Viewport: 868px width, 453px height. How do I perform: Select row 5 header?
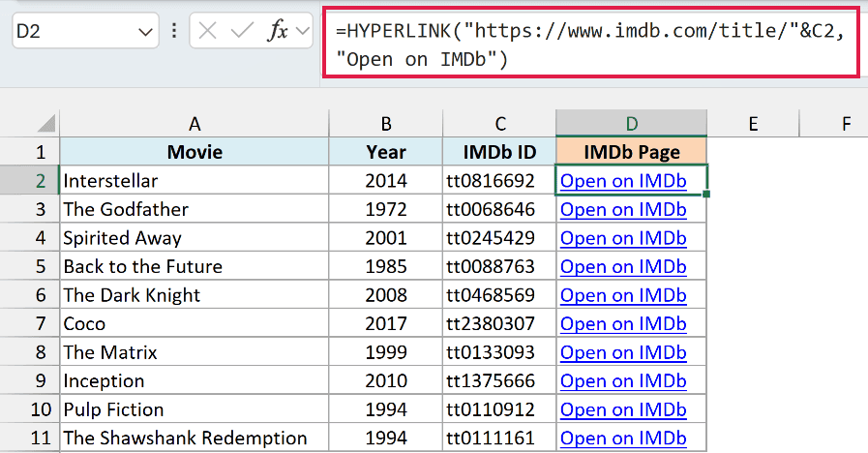point(30,266)
